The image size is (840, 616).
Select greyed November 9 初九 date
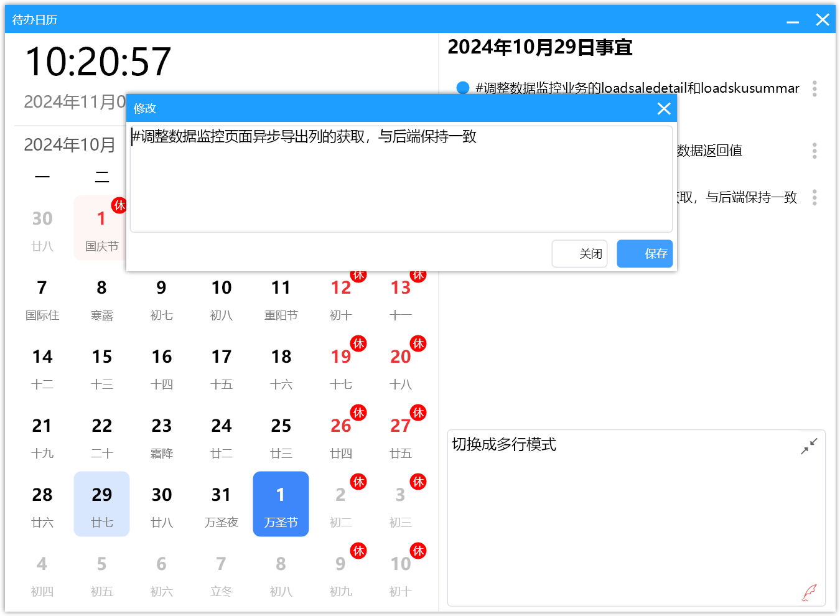coord(341,573)
